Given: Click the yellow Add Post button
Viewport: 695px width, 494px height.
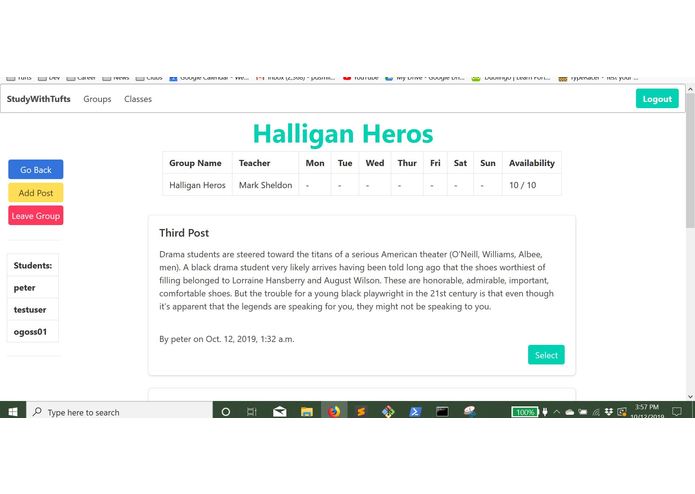Looking at the screenshot, I should [x=35, y=193].
